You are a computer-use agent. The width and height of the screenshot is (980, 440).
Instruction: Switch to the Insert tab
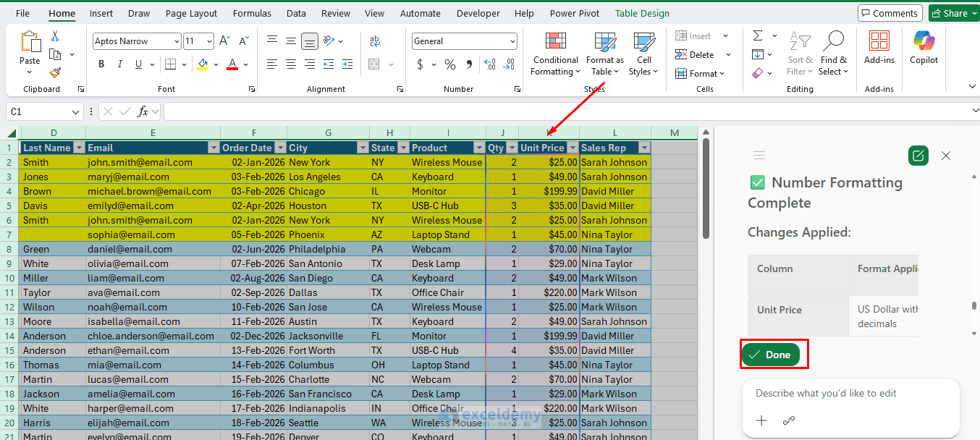[x=101, y=13]
